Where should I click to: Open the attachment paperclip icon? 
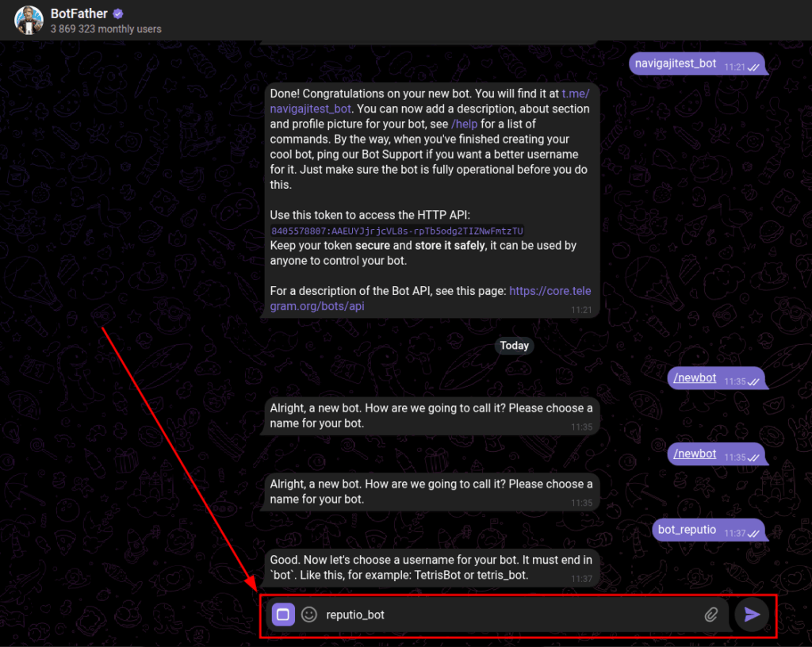coord(711,614)
